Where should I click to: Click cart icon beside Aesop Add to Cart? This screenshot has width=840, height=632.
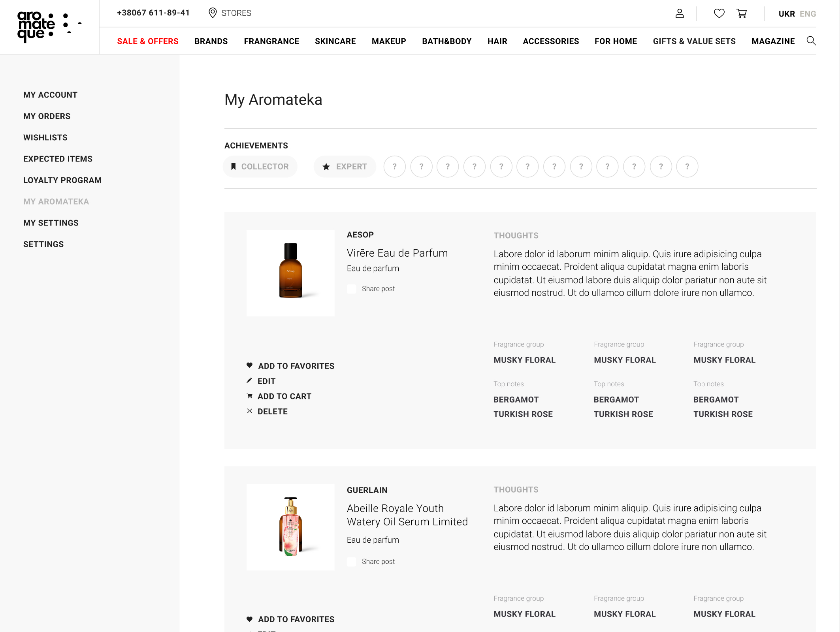(x=249, y=396)
